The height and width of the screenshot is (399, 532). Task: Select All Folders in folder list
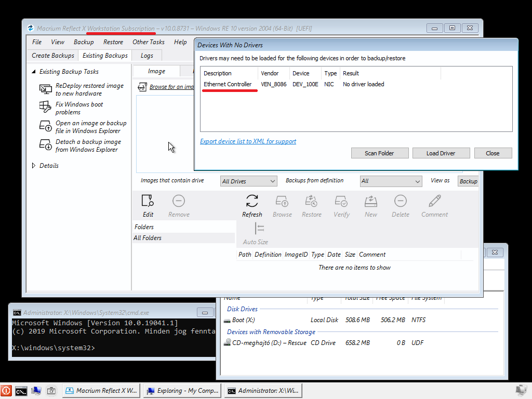183,238
